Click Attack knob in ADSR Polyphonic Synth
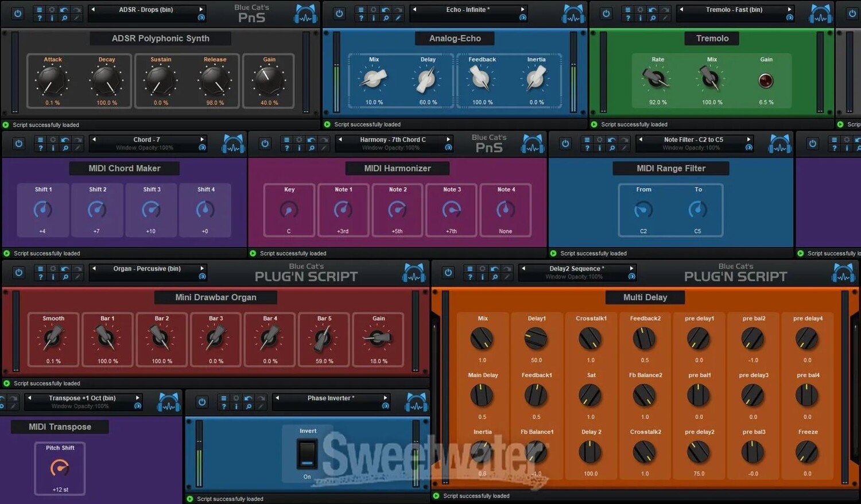Viewport: 861px width, 504px height. click(52, 81)
